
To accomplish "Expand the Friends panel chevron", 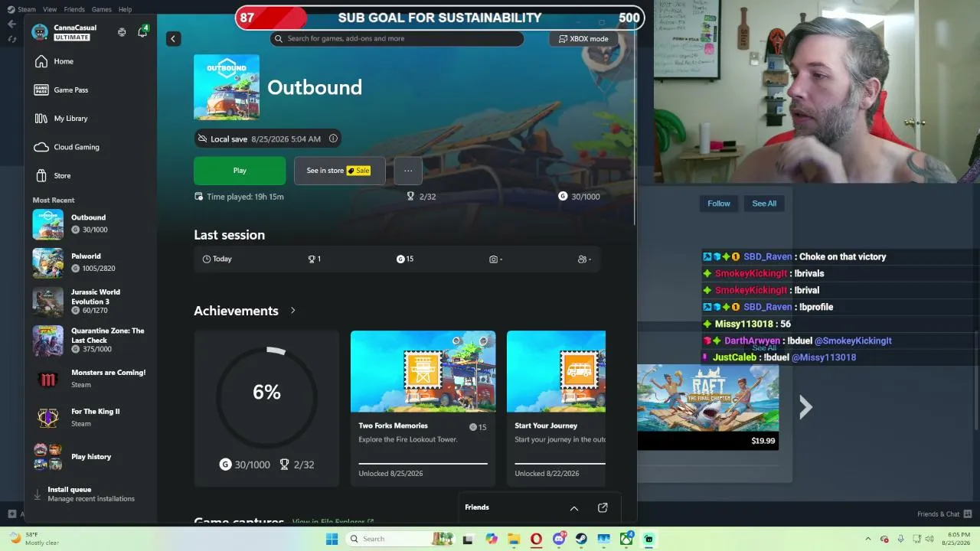I will point(574,507).
